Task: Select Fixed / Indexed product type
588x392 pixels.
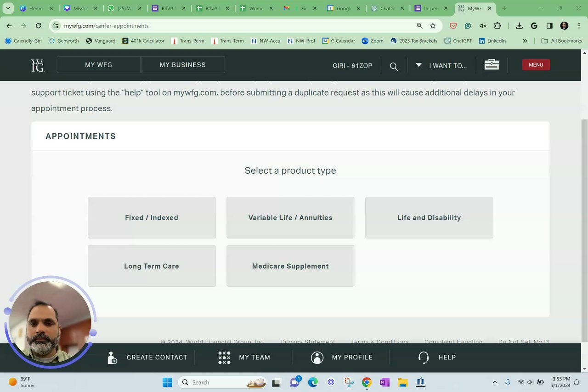Action: pyautogui.click(x=152, y=218)
